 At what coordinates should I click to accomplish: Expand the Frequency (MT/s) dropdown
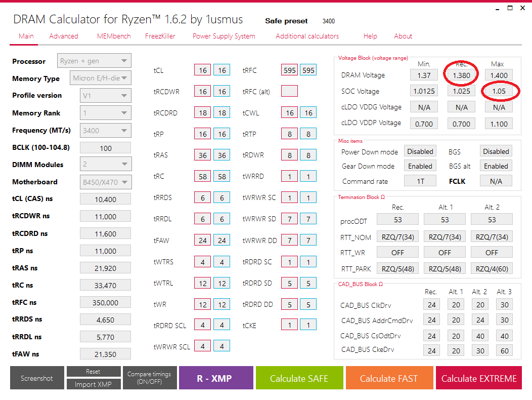(x=106, y=131)
